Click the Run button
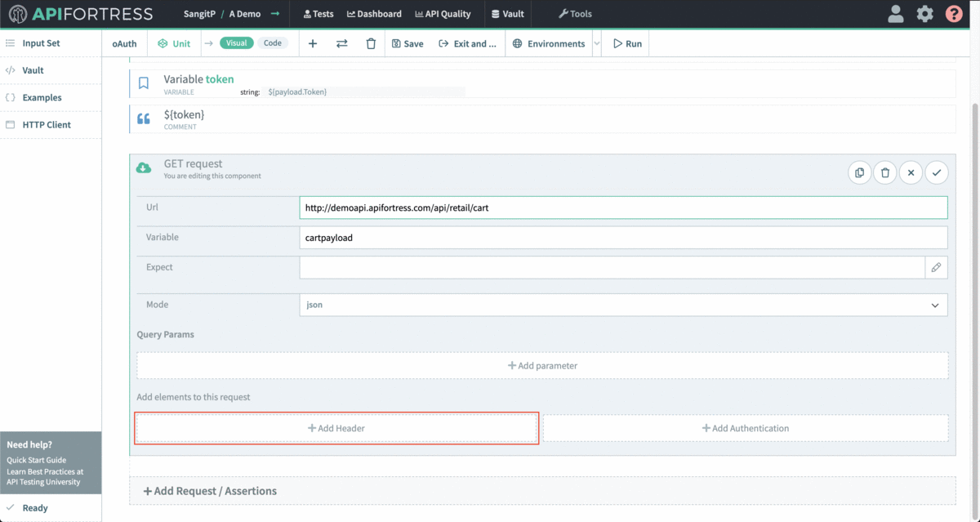Screen dimensions: 980x522 [x=626, y=44]
